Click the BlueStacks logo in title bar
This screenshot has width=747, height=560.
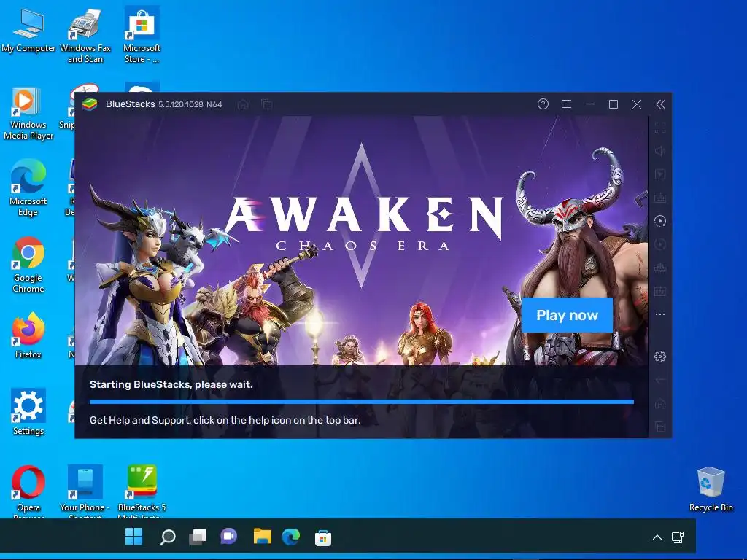click(90, 104)
